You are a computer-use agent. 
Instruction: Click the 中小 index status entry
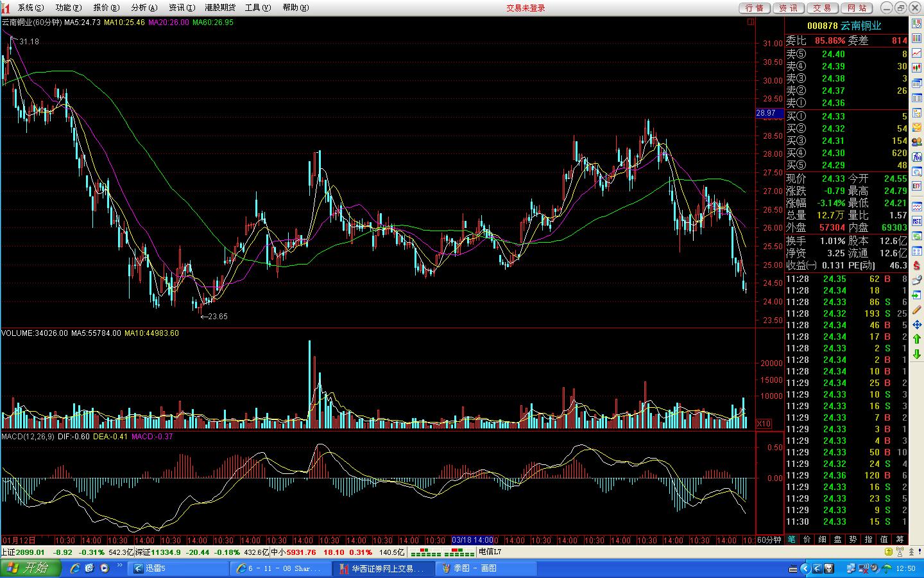339,552
